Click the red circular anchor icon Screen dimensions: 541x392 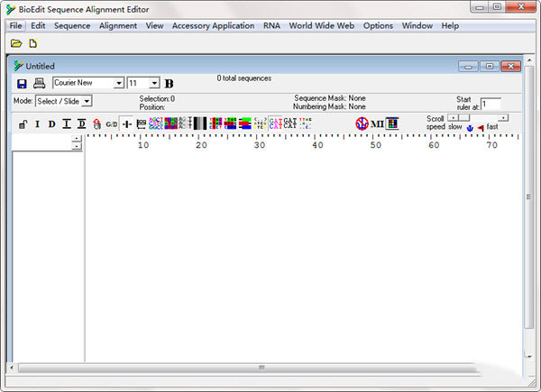click(362, 123)
